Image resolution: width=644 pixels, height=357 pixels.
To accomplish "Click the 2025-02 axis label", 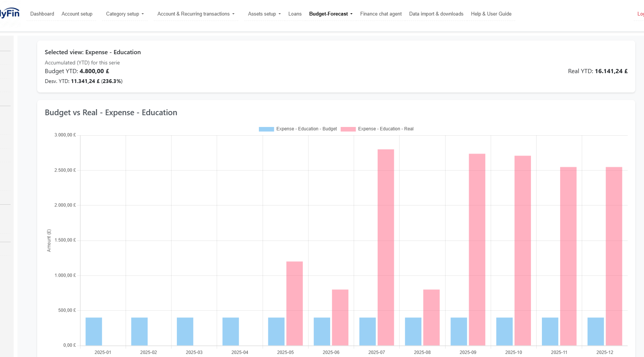I will tap(148, 352).
